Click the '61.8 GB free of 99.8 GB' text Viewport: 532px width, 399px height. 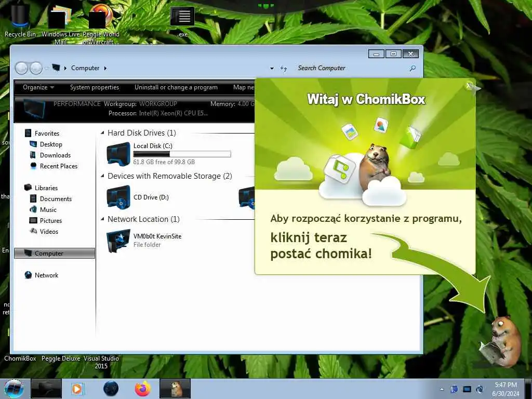coord(164,162)
